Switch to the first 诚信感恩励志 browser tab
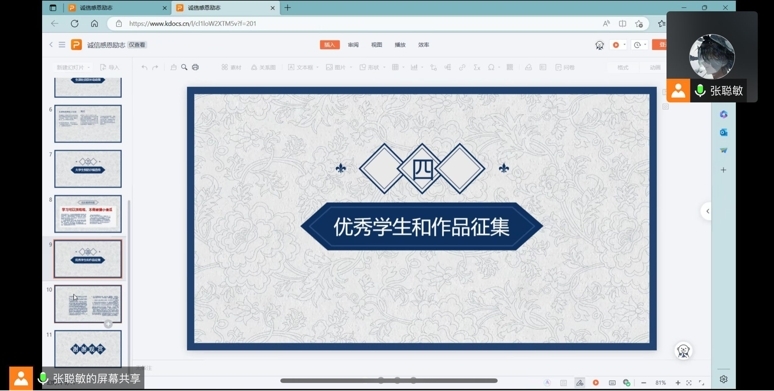This screenshot has width=774, height=391. [117, 7]
